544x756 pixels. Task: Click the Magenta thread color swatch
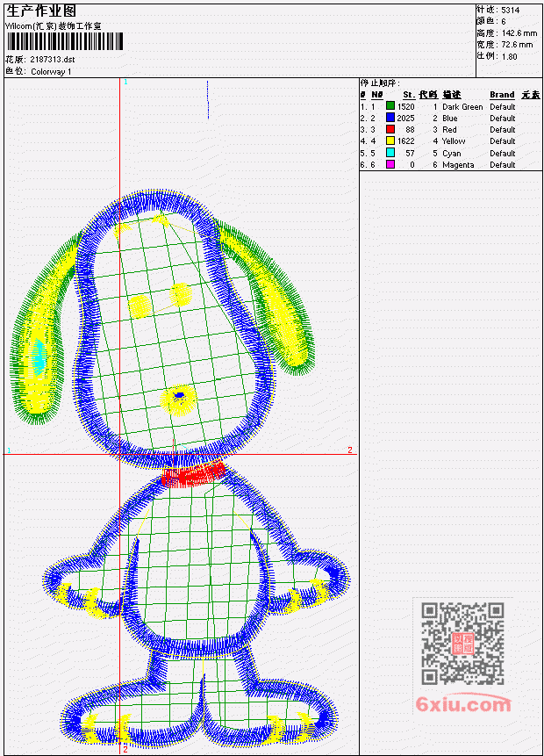pyautogui.click(x=390, y=164)
